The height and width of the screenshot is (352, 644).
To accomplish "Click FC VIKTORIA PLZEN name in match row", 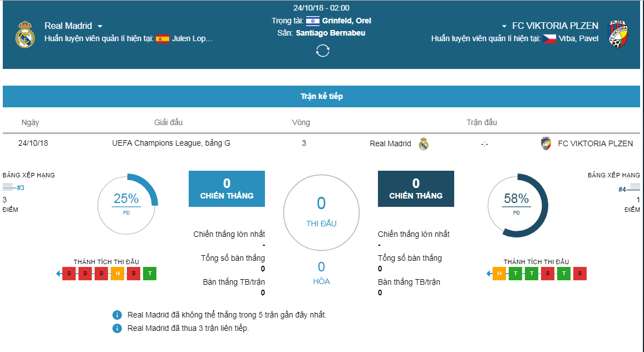I will (596, 143).
